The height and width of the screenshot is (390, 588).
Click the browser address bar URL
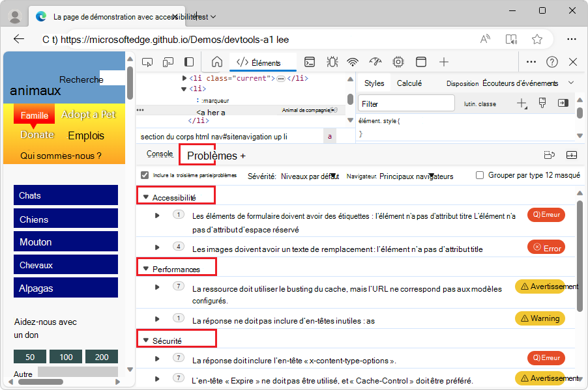174,39
